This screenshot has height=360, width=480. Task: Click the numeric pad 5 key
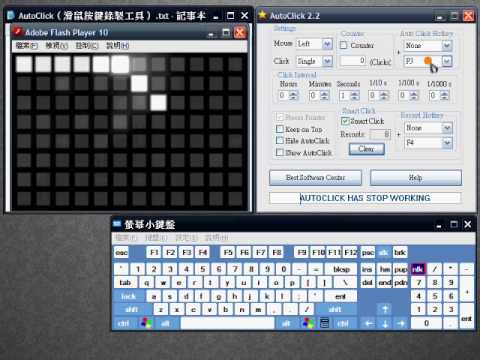[435, 296]
